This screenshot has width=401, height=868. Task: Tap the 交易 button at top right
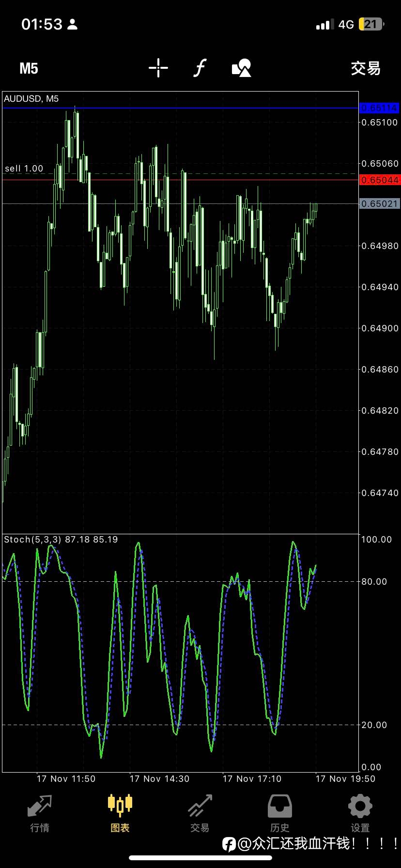[x=366, y=68]
